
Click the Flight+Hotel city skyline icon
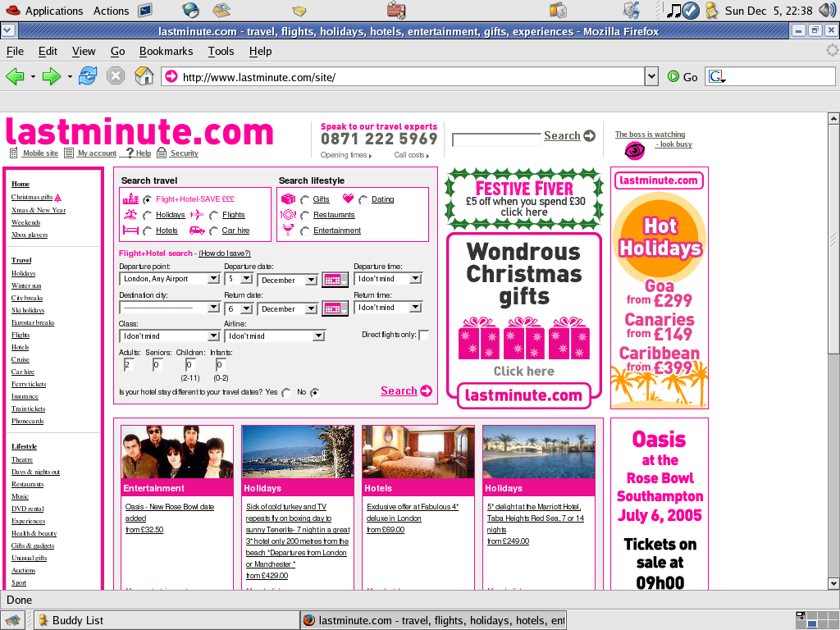click(x=130, y=199)
